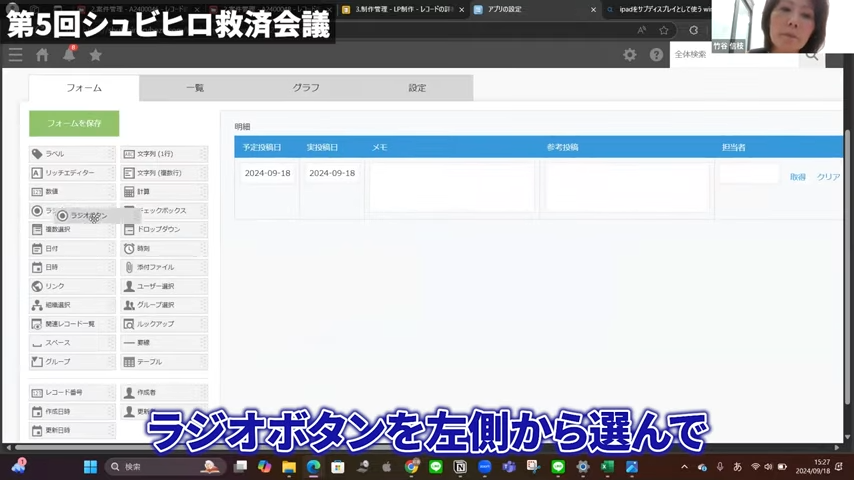The width and height of the screenshot is (854, 480).
Task: Pick the 添付ファイル palette field
Action: (164, 267)
